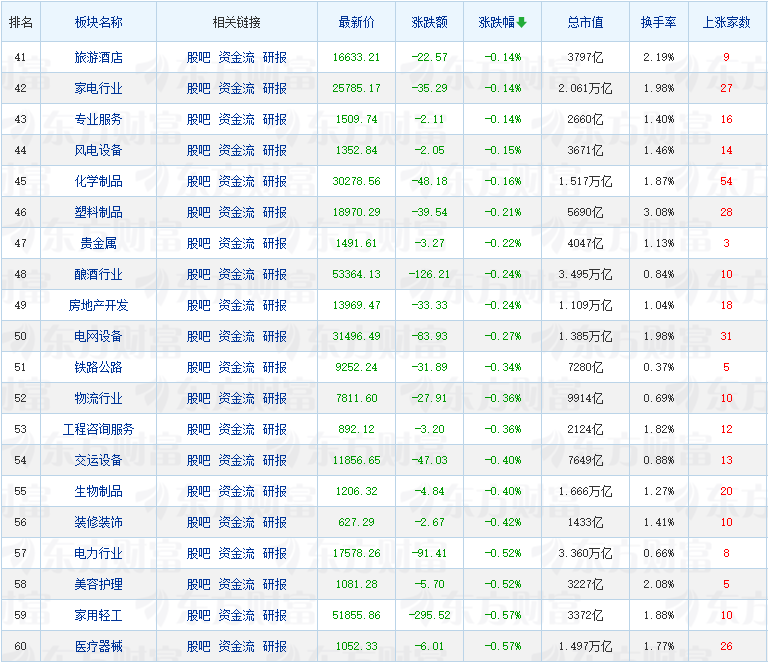View 资金流 for 酿酒行业
Screen dimensions: 768x663
pos(236,274)
